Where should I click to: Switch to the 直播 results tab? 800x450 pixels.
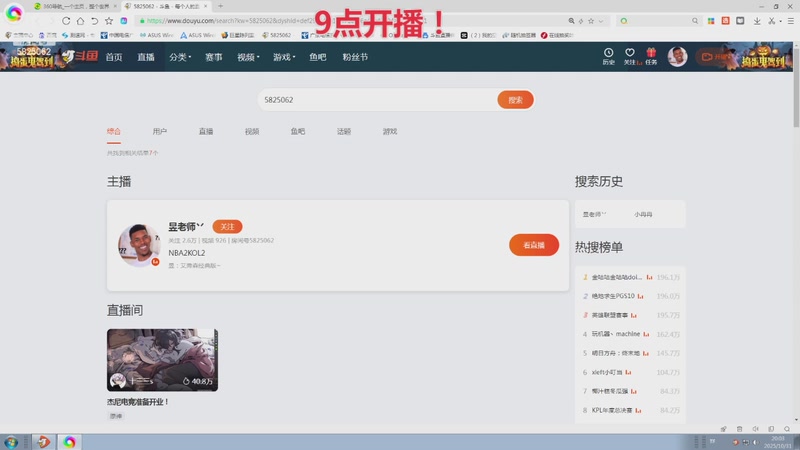coord(206,132)
